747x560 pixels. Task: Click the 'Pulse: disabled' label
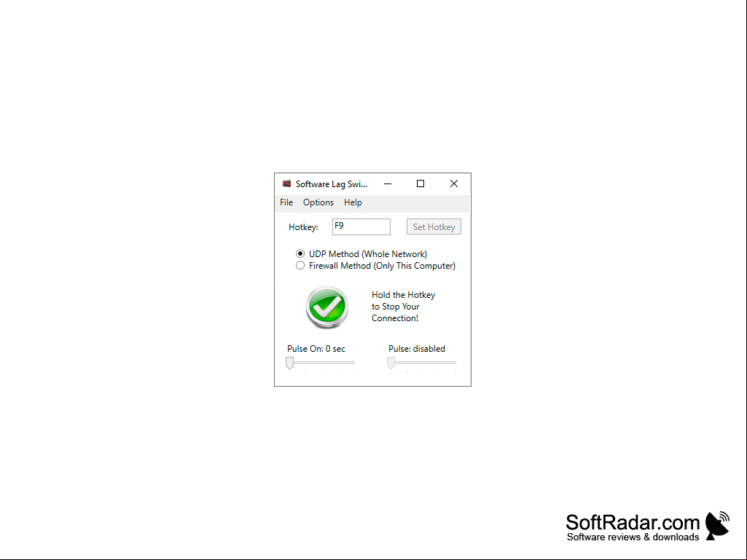click(417, 349)
